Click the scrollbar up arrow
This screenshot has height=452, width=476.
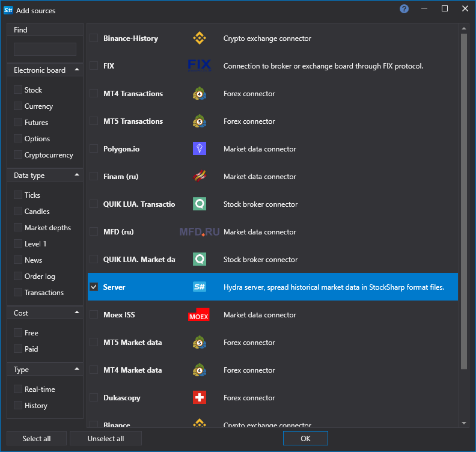463,28
